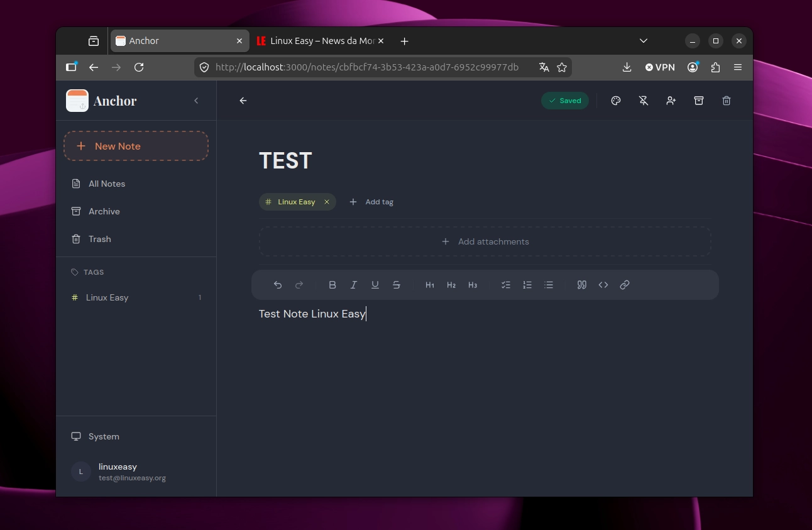This screenshot has width=812, height=530.
Task: Open All Notes
Action: pos(136,184)
